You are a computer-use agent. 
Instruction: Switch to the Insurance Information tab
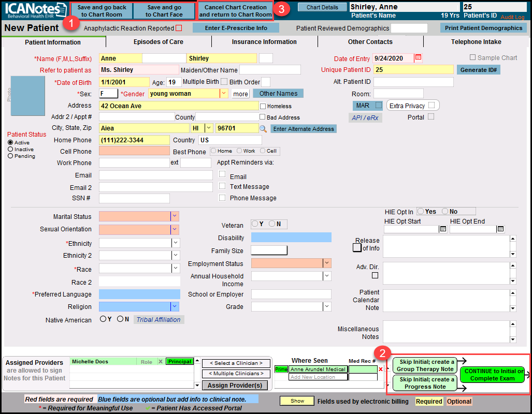tap(264, 42)
